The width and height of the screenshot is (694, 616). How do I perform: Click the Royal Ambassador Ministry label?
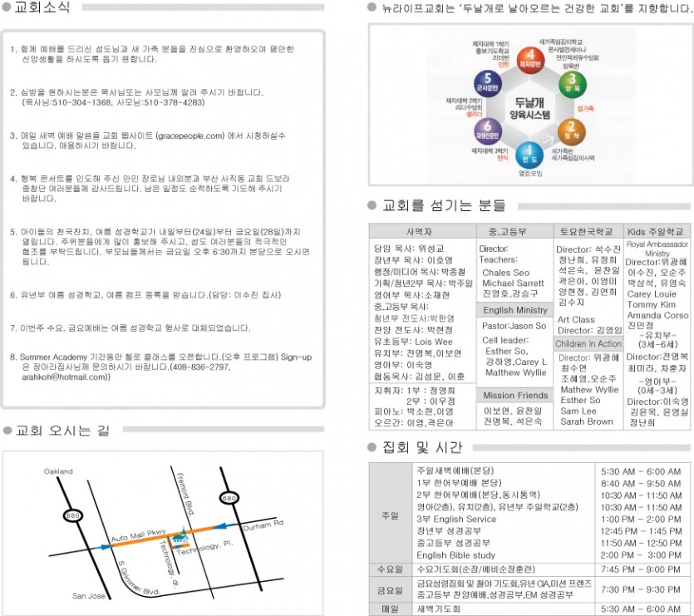tap(657, 249)
